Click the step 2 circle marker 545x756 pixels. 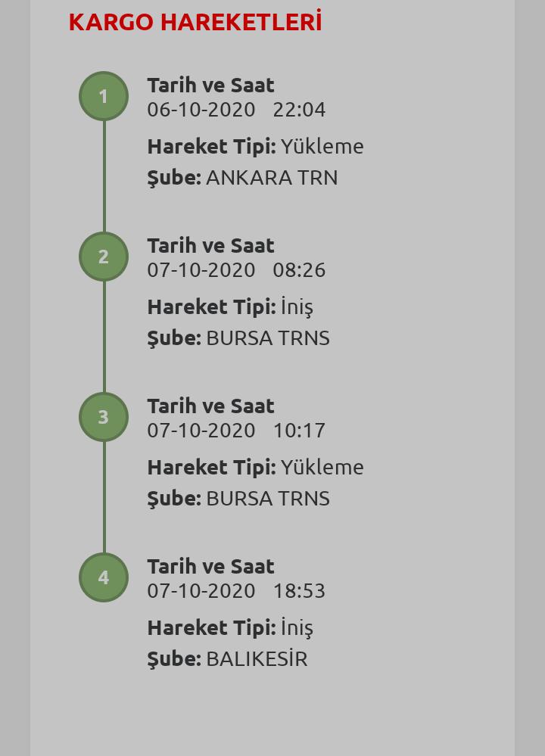point(104,257)
